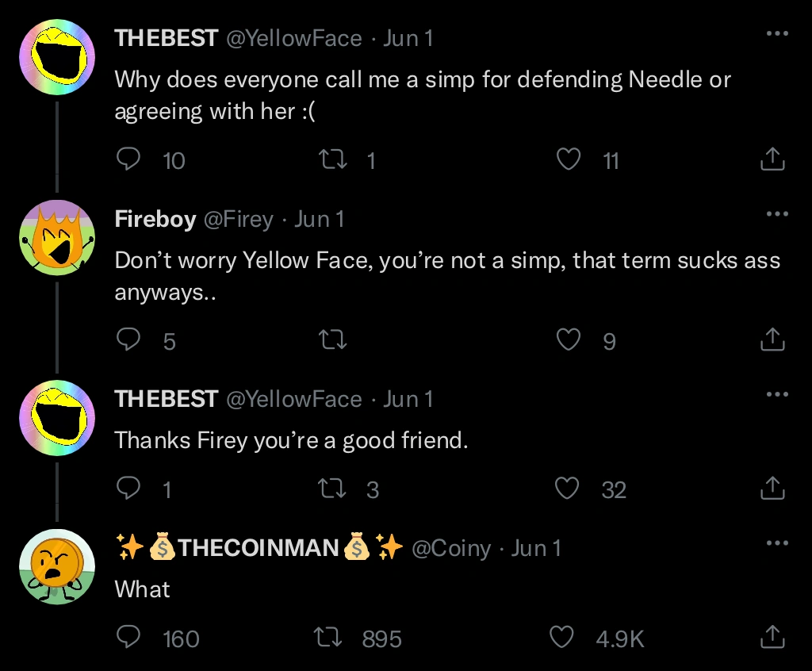Click the Jun 1 timestamp on Coiny's tweet
The height and width of the screenshot is (671, 812).
click(536, 548)
